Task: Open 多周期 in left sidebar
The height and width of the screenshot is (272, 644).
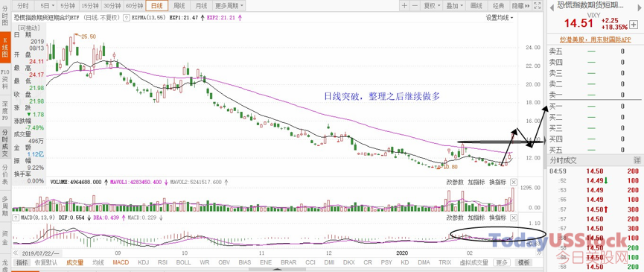Action: 5,206
